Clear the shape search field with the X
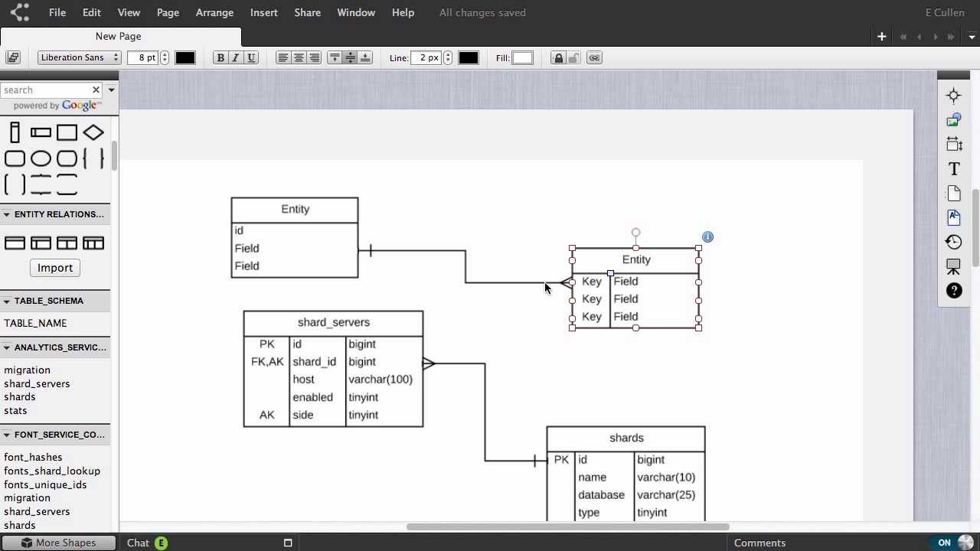Viewport: 980px width, 551px height. coord(96,90)
